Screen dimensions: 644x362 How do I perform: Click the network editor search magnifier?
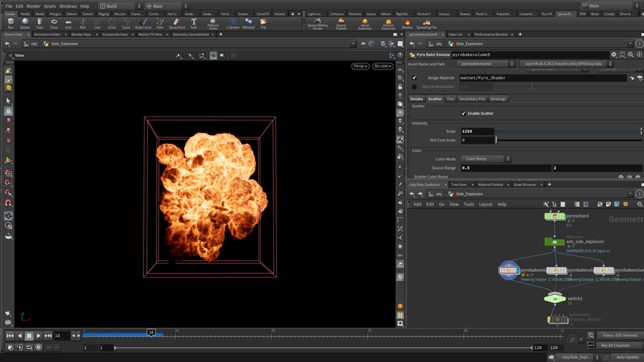640,204
